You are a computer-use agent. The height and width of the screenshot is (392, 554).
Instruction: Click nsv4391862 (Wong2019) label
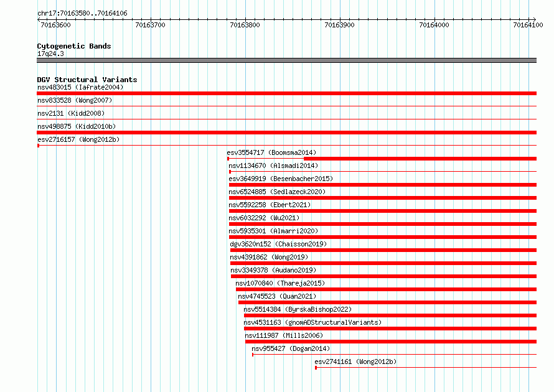coord(269,257)
